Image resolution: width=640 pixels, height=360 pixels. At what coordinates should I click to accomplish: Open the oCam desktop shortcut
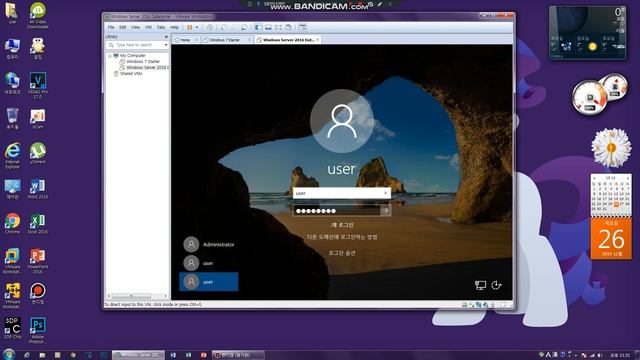tap(38, 118)
